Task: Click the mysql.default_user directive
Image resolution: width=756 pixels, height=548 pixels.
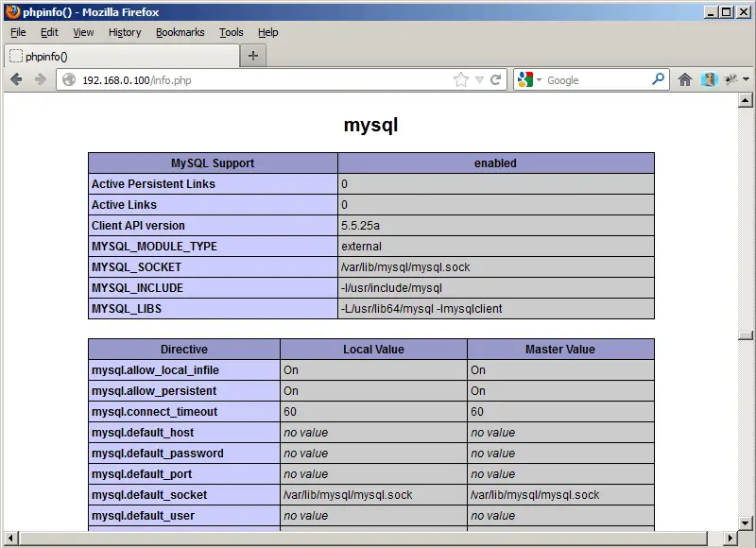Action: [x=144, y=515]
